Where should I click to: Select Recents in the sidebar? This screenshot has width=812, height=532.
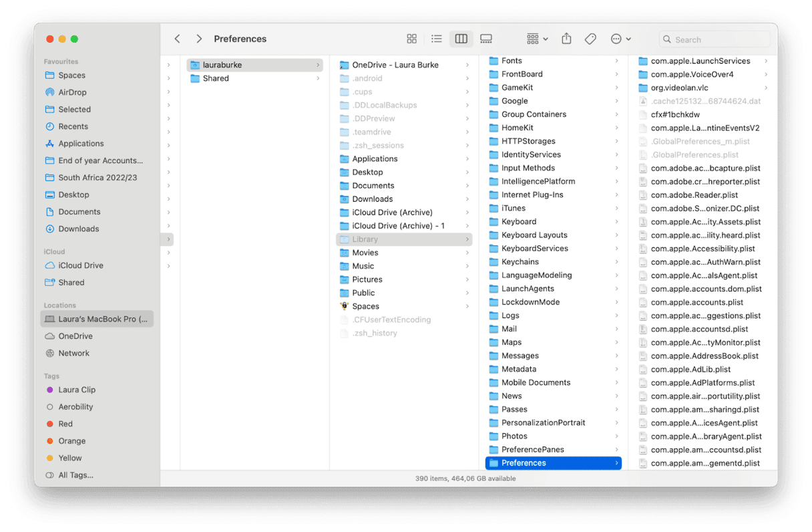pyautogui.click(x=71, y=126)
